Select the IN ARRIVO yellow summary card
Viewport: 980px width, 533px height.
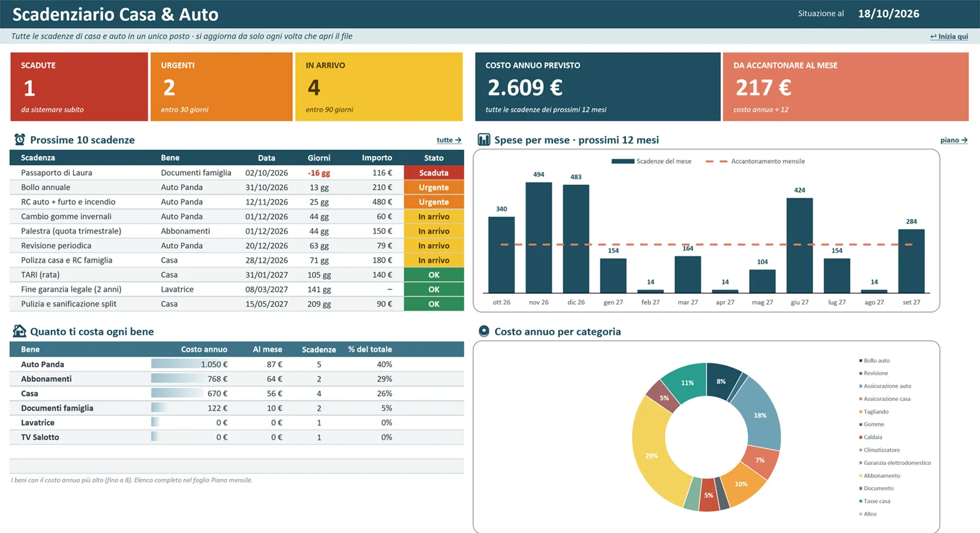379,87
